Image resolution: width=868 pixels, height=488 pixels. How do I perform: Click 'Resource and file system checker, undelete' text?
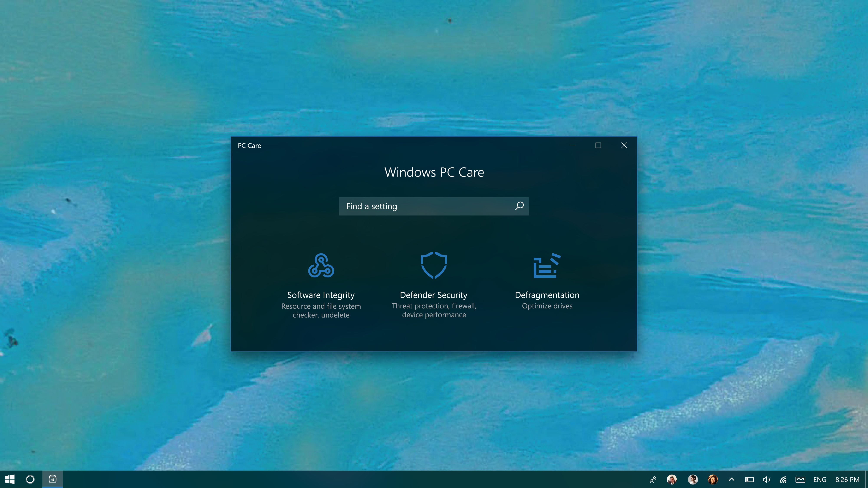321,311
